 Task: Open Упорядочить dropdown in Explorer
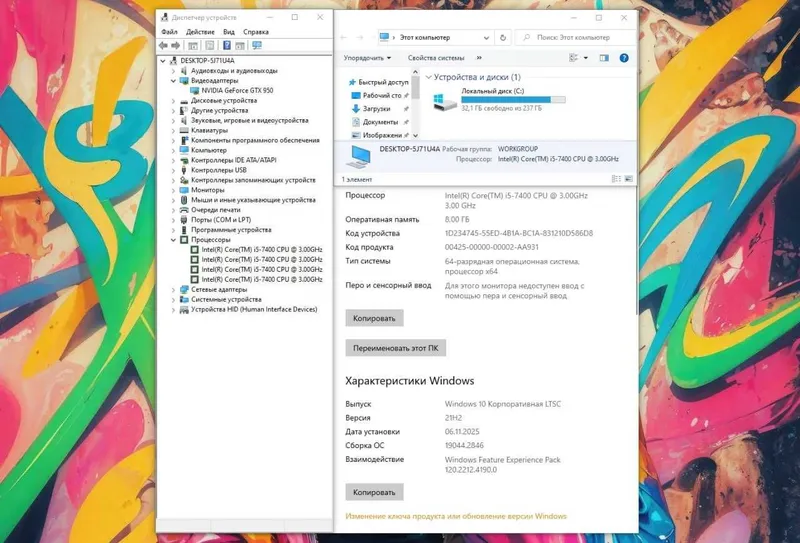tap(367, 58)
